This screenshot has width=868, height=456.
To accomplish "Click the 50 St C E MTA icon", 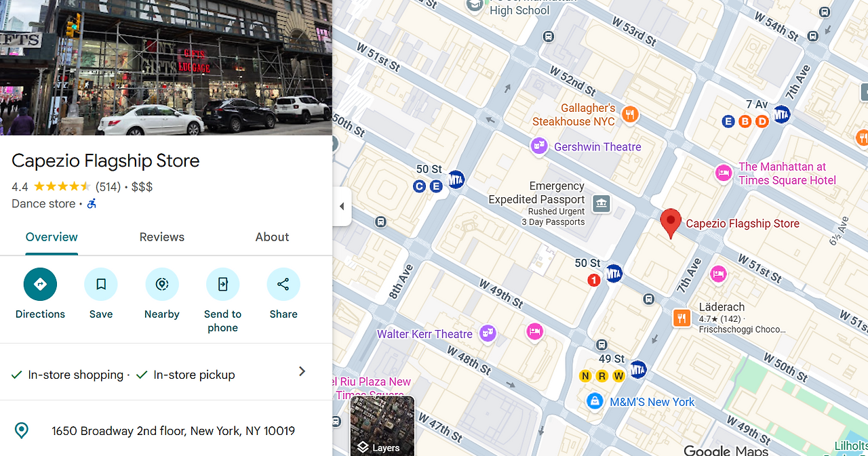I will pyautogui.click(x=456, y=179).
